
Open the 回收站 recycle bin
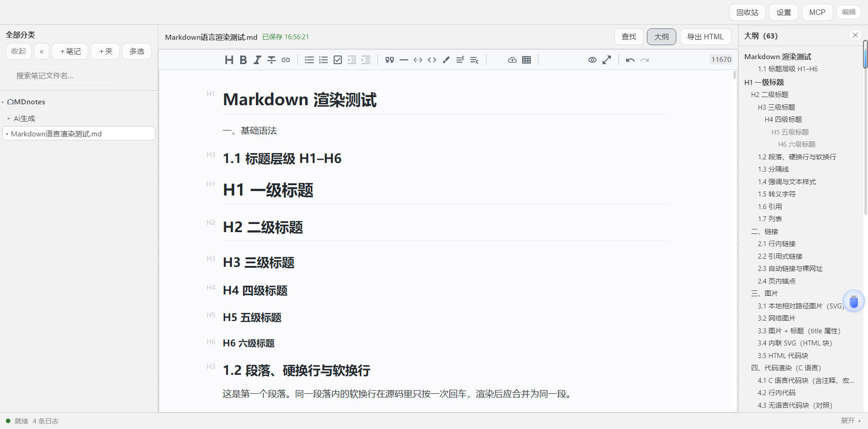click(x=747, y=12)
